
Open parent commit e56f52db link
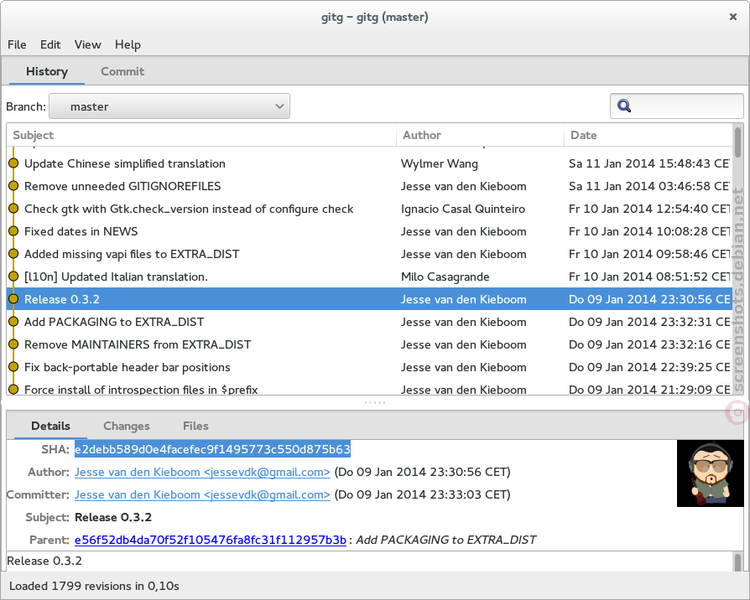coord(210,540)
